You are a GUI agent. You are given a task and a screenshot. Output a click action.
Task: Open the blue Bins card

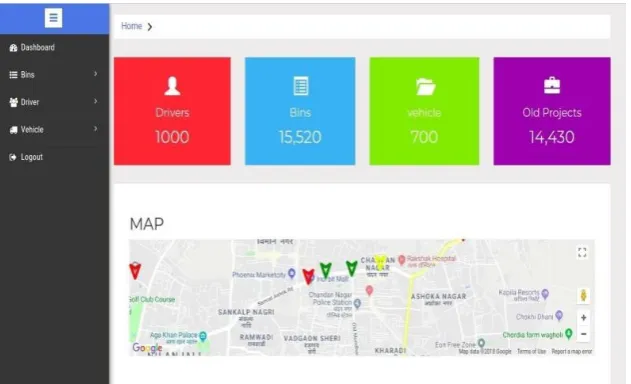[300, 111]
